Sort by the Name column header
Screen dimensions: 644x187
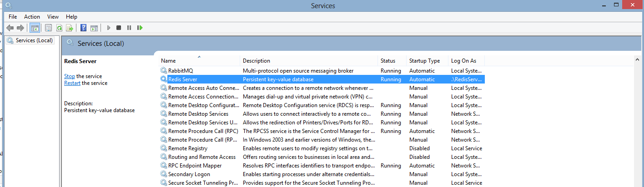point(199,61)
